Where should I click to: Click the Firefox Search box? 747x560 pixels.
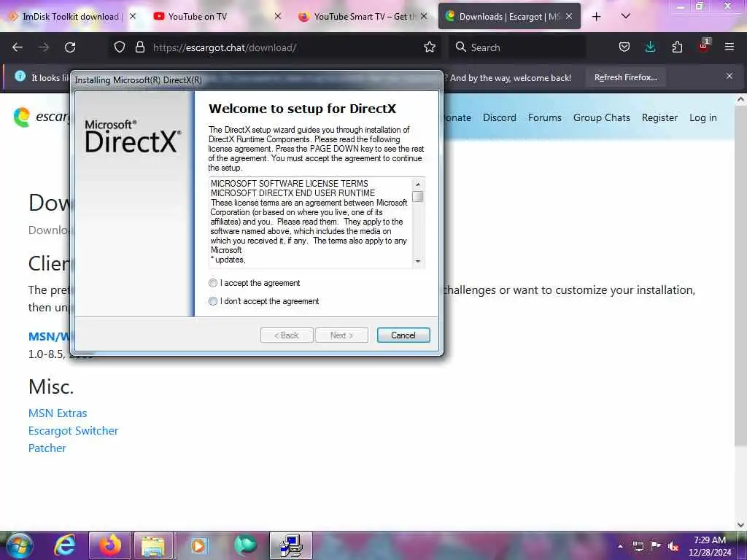(x=517, y=47)
